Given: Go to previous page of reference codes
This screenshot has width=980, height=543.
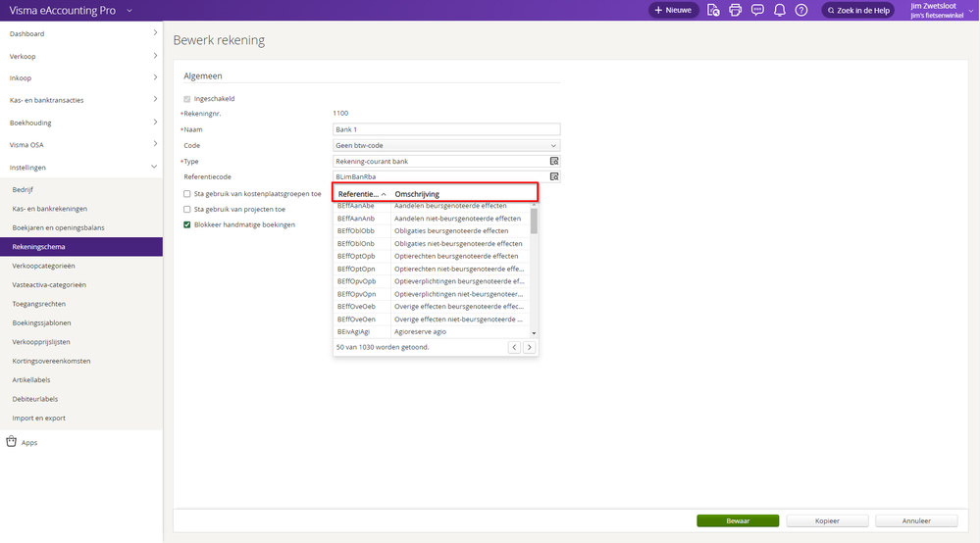Looking at the screenshot, I should point(514,347).
